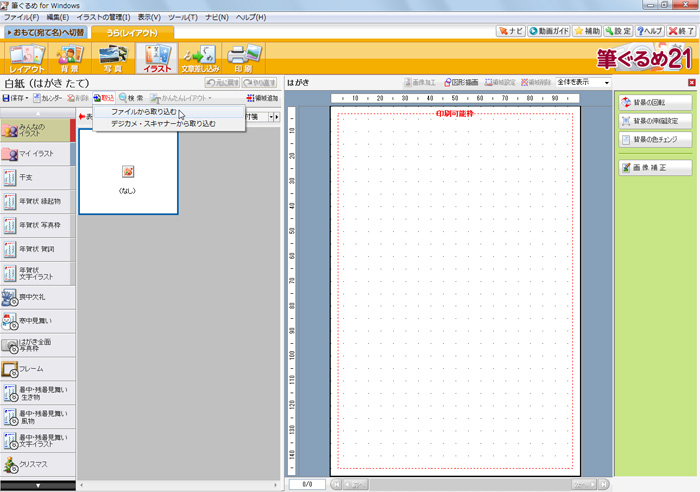Click the 動画ガイド video guide button
The width and height of the screenshot is (700, 492).
(549, 32)
